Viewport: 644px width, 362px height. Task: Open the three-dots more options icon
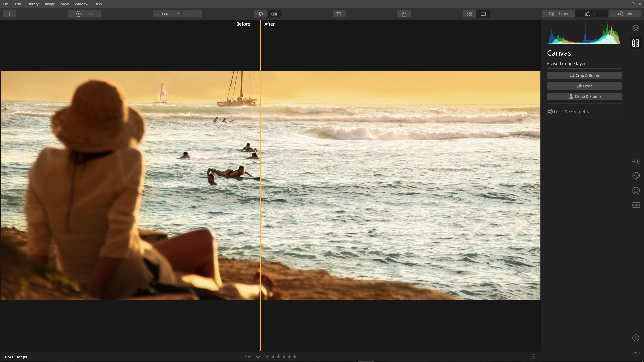pyautogui.click(x=636, y=353)
